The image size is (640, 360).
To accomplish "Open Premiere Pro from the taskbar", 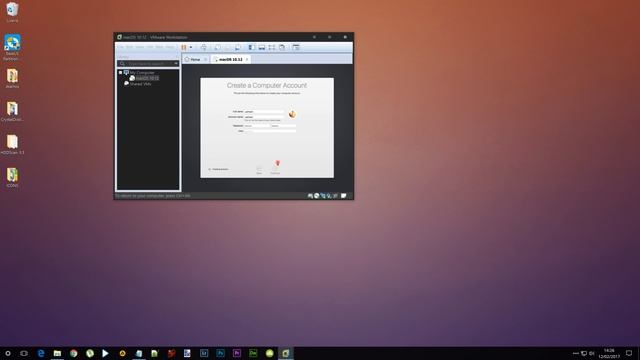I will tap(237, 353).
